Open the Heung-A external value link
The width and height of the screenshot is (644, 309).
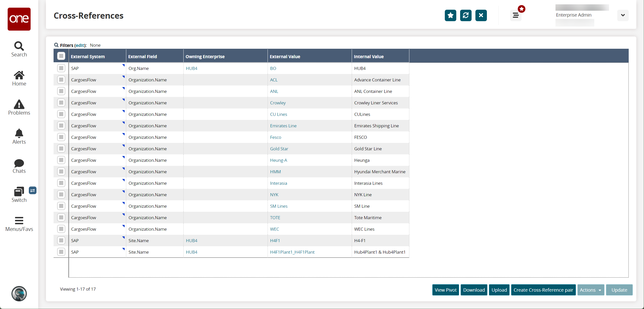[x=279, y=160]
